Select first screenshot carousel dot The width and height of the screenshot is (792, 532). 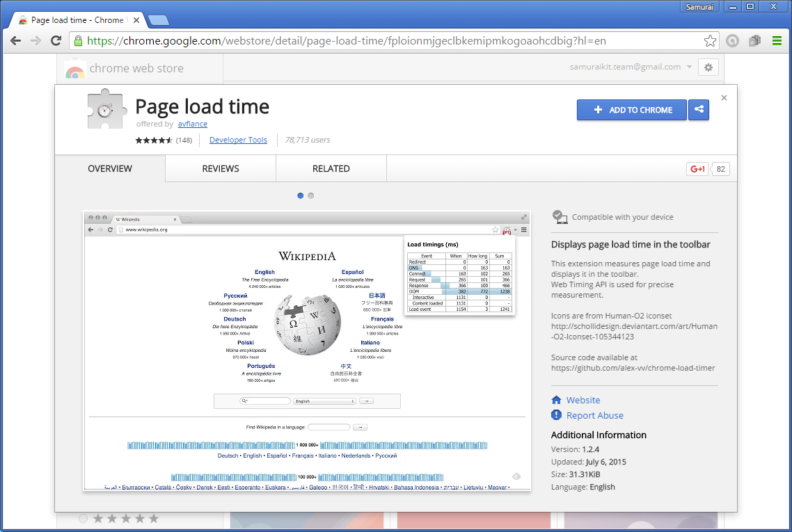click(x=301, y=195)
